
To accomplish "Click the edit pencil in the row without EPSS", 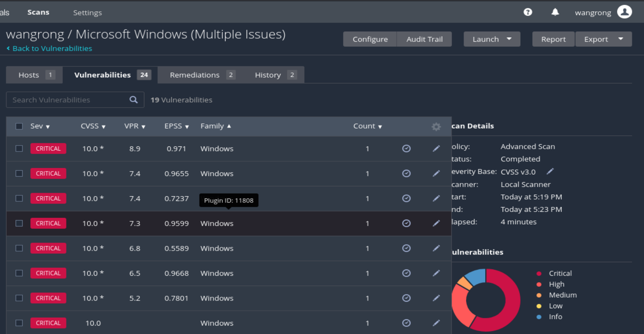I will (x=436, y=323).
